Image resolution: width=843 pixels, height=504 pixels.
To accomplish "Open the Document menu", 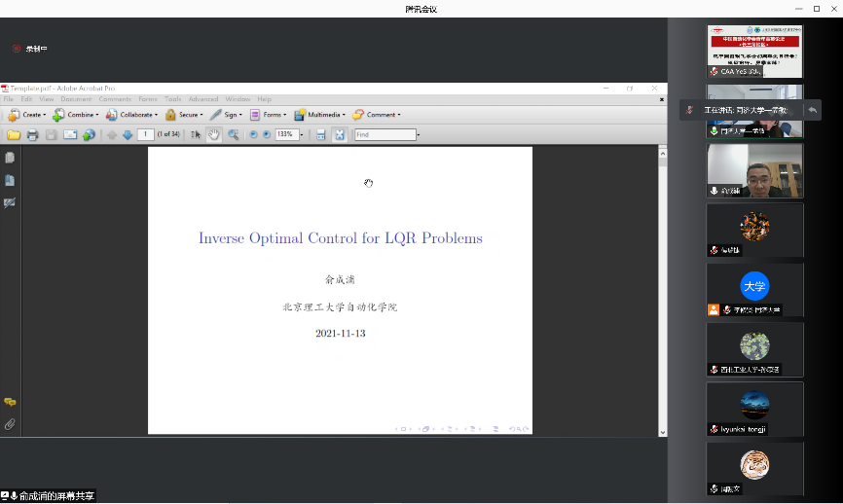I will pyautogui.click(x=76, y=99).
